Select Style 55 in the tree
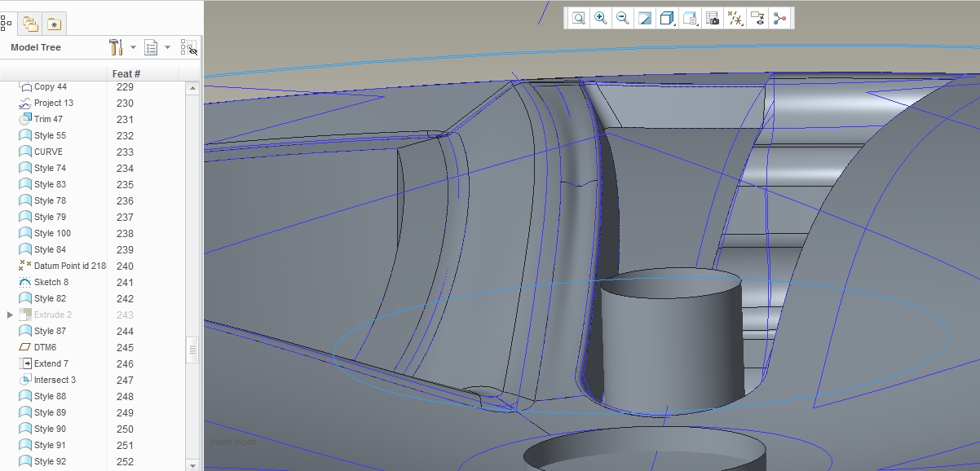 click(x=50, y=135)
